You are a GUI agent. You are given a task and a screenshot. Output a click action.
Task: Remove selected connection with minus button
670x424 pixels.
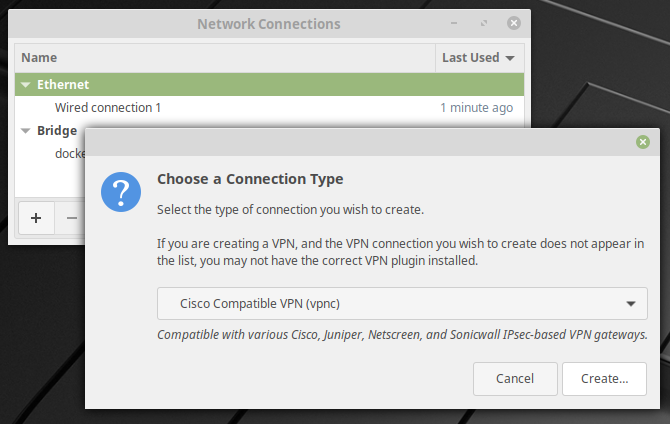pos(71,218)
